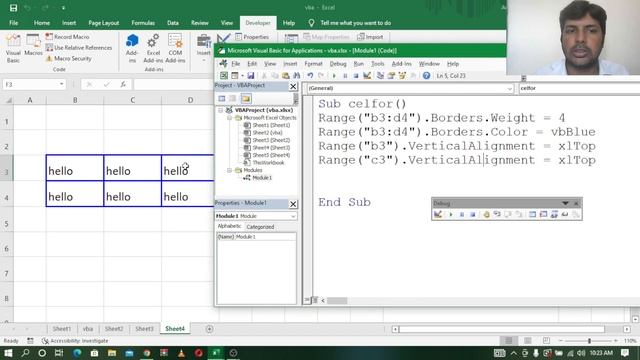Open Windows Start menu
Screen dimensions: 640x360
tap(8, 353)
